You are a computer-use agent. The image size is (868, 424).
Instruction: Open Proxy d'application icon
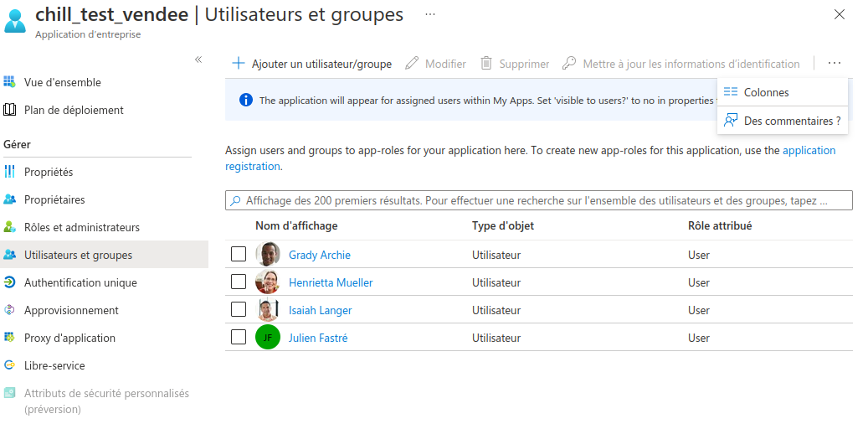tap(10, 338)
